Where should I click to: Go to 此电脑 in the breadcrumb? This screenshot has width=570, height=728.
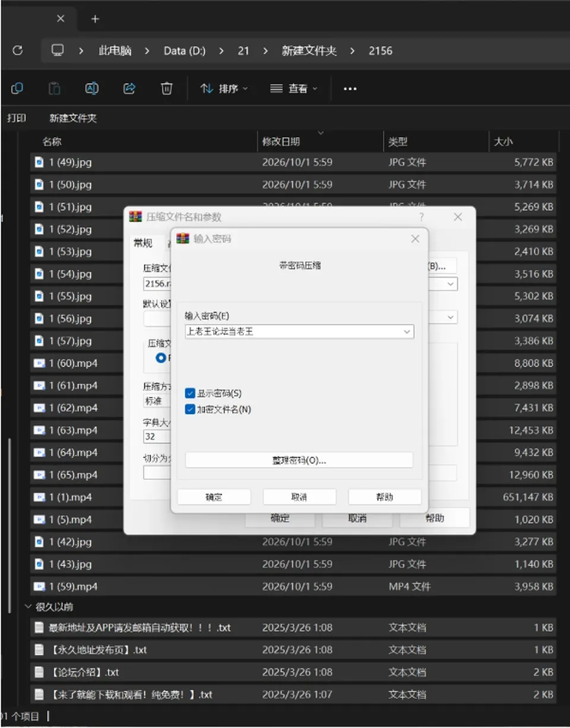click(115, 51)
